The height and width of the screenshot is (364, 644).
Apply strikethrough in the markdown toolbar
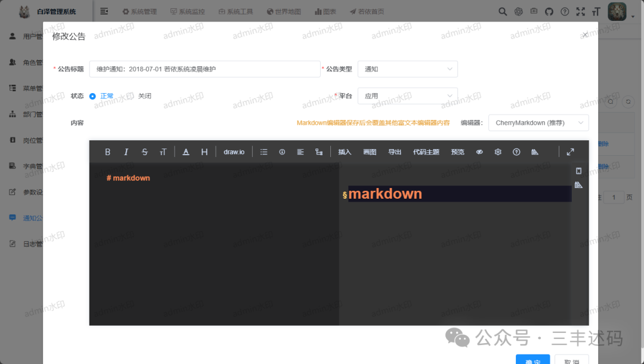[144, 152]
